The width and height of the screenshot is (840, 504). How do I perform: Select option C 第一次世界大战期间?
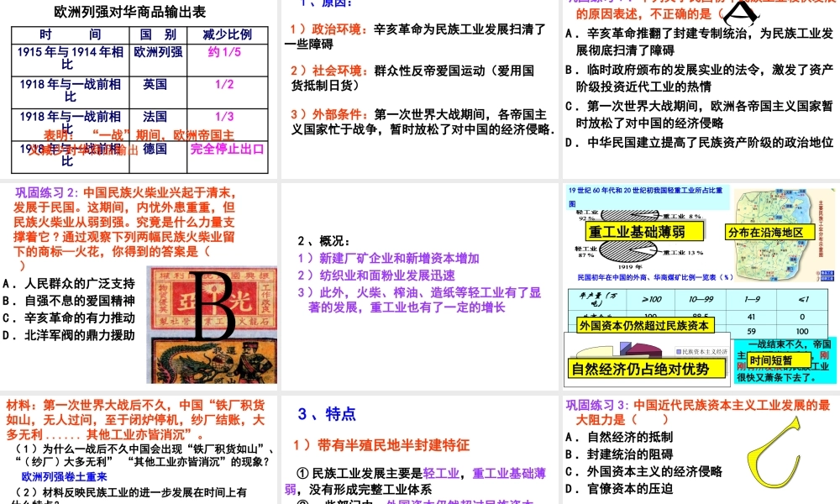tap(699, 114)
